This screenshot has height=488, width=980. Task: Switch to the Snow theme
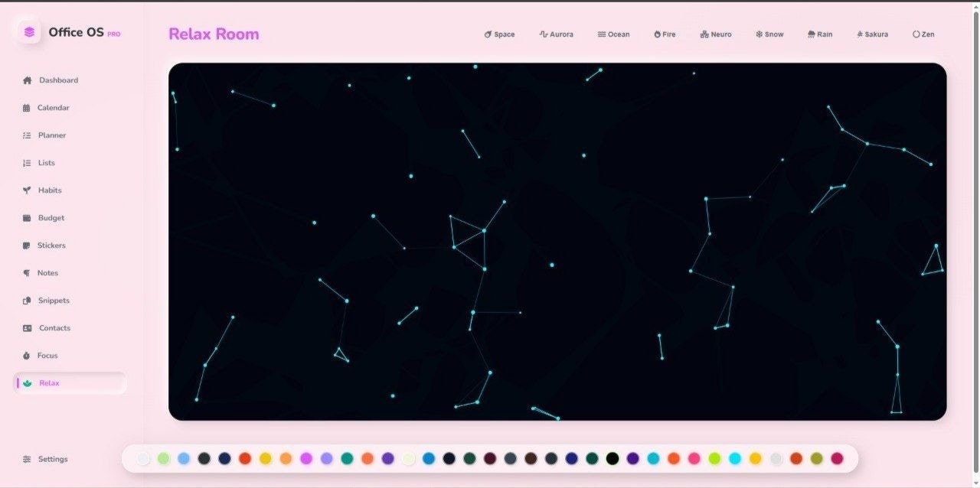[769, 34]
